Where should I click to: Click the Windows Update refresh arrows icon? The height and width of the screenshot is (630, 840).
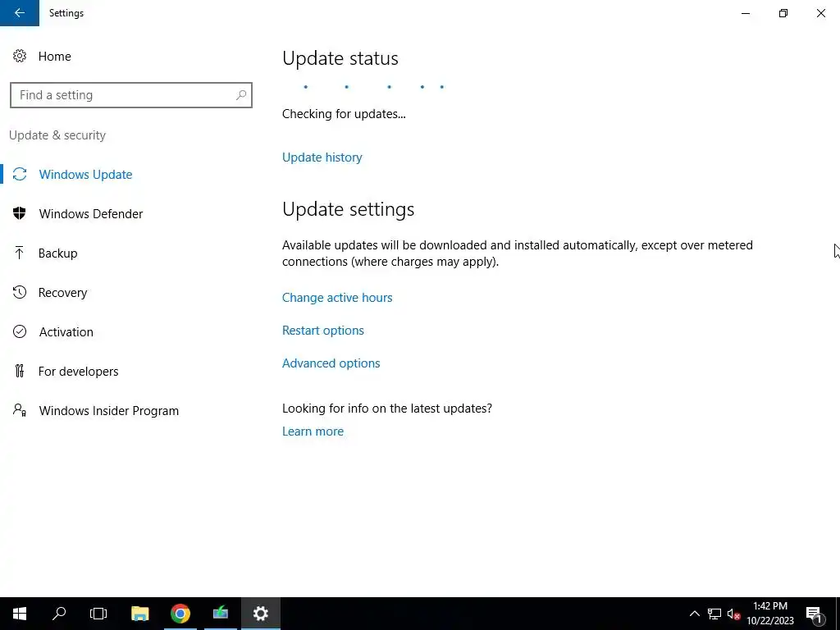[20, 174]
